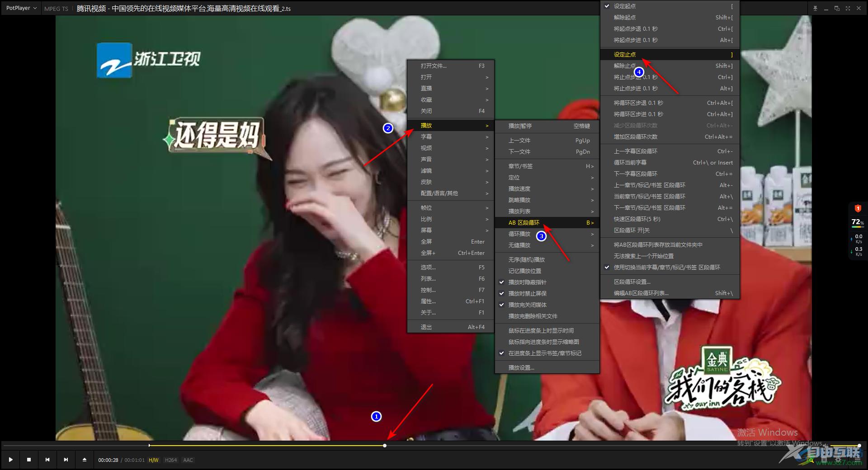
Task: Expand the 滤镜 submenu
Action: tap(451, 170)
